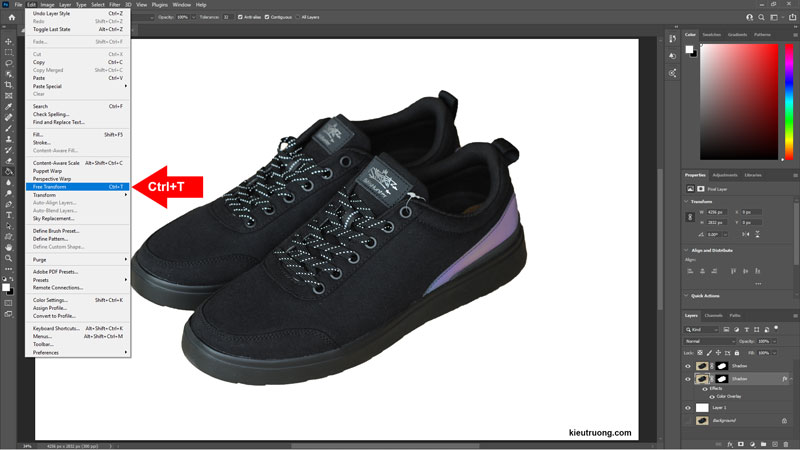
Task: Open the Search icon at top right
Action: (x=761, y=17)
